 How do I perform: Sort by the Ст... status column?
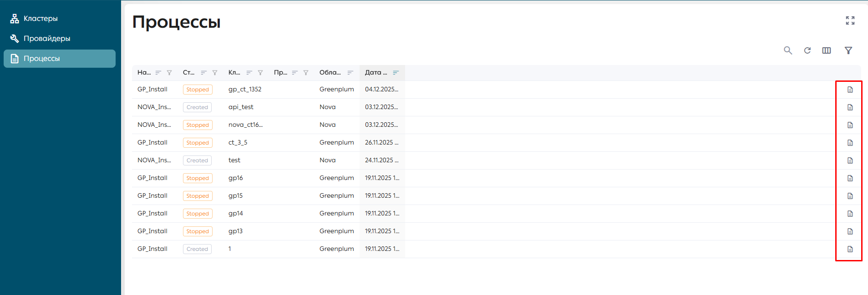point(204,73)
